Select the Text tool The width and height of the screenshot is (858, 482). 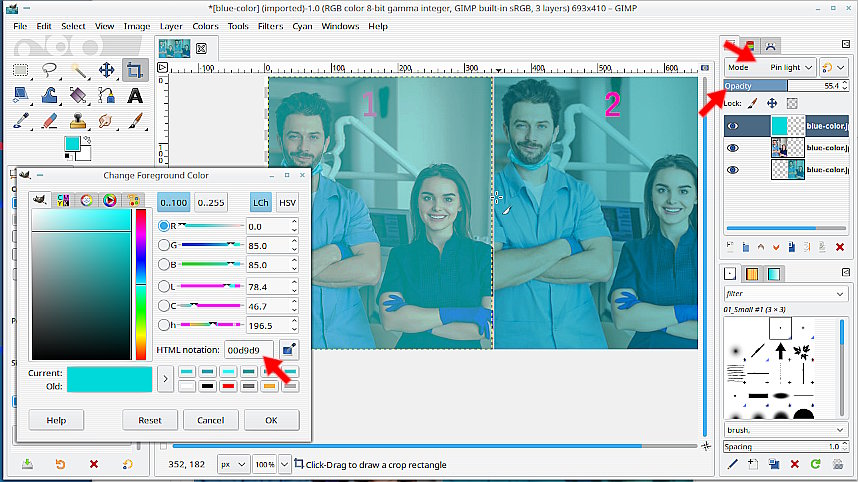pyautogui.click(x=134, y=96)
